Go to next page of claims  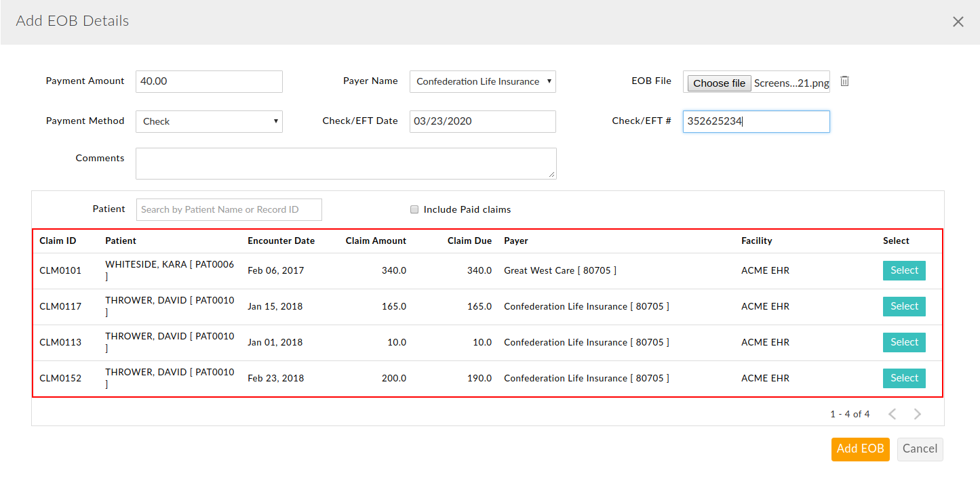click(917, 414)
